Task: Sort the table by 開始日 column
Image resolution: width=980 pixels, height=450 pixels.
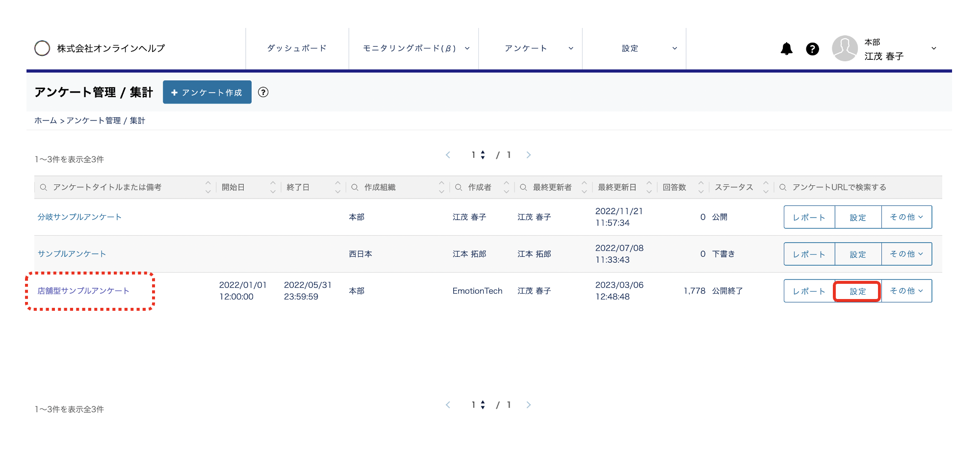Action: point(273,187)
